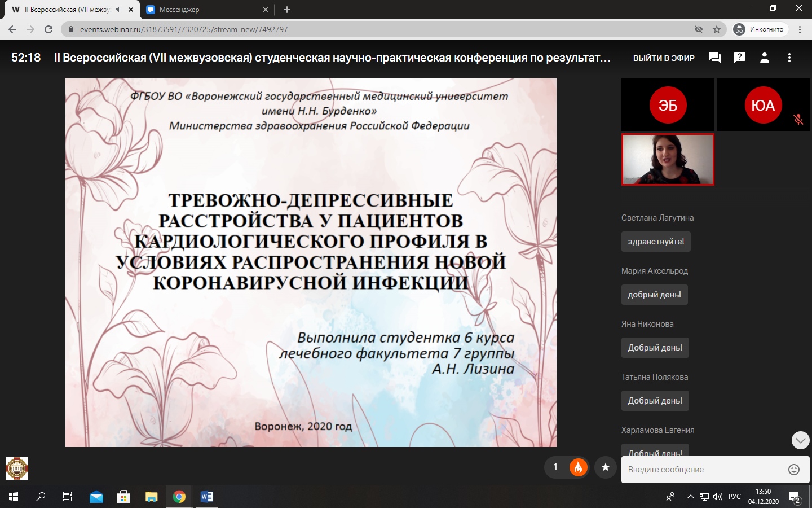Click chat sender name Светлана Лагутина
Image resolution: width=812 pixels, height=508 pixels.
[657, 218]
